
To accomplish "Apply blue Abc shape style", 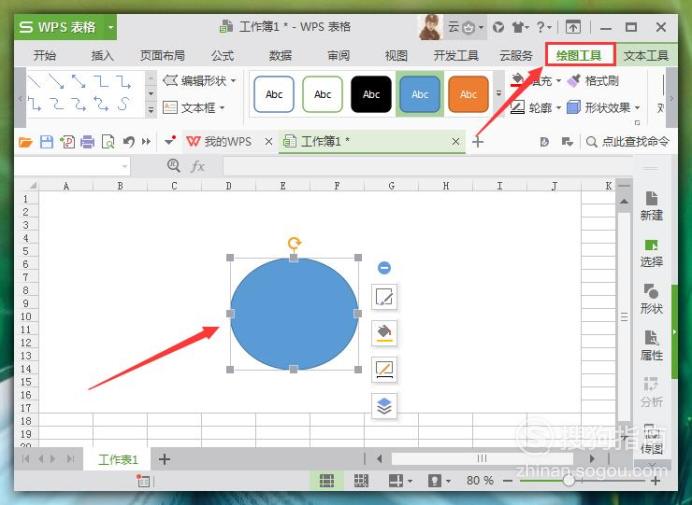I will [x=420, y=94].
